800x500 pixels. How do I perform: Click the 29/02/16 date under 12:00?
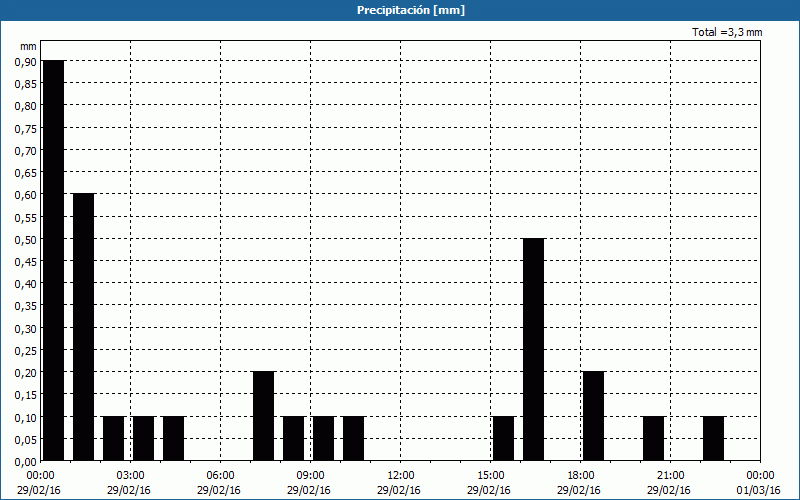[x=399, y=490]
